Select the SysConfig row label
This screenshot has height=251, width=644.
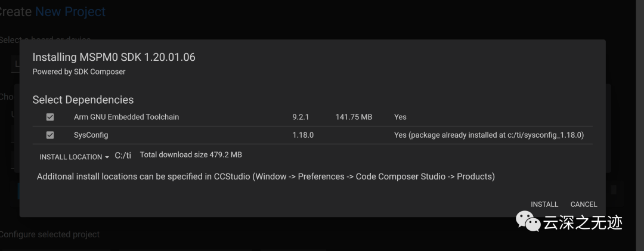point(91,135)
